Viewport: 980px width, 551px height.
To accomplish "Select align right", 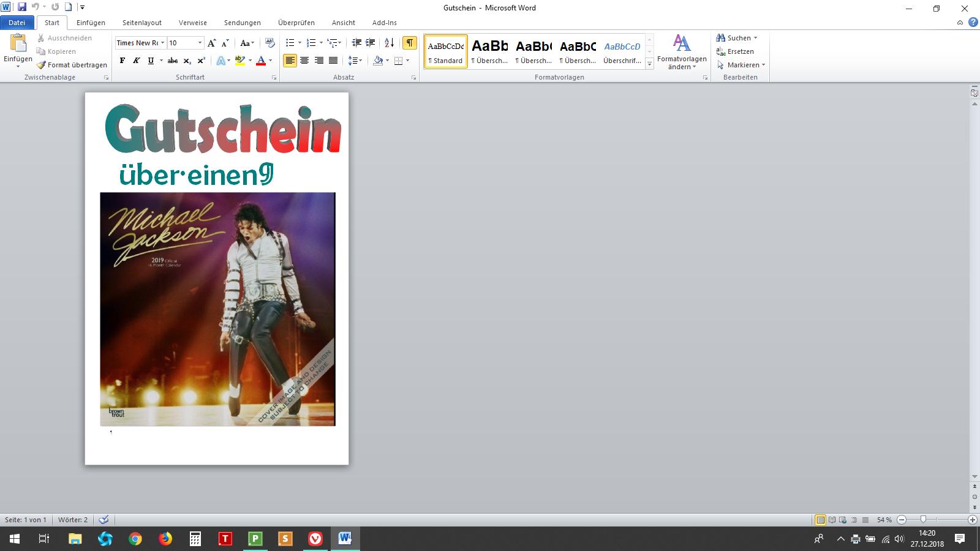I will click(319, 61).
